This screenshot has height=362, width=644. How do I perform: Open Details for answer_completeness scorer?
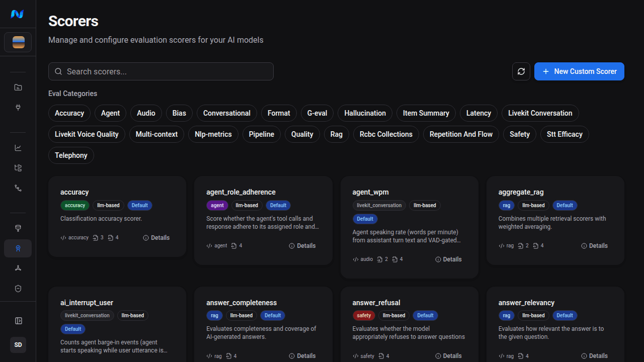click(x=302, y=356)
